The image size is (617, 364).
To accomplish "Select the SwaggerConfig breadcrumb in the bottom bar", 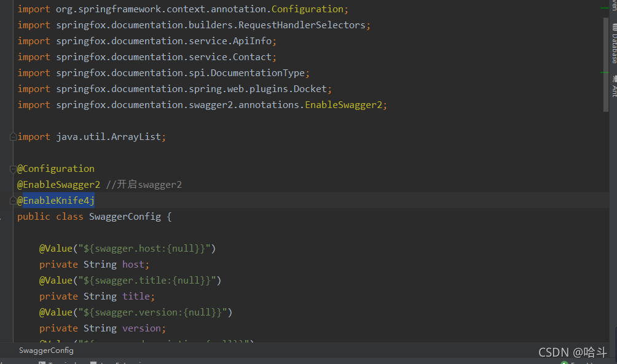I will pos(46,350).
